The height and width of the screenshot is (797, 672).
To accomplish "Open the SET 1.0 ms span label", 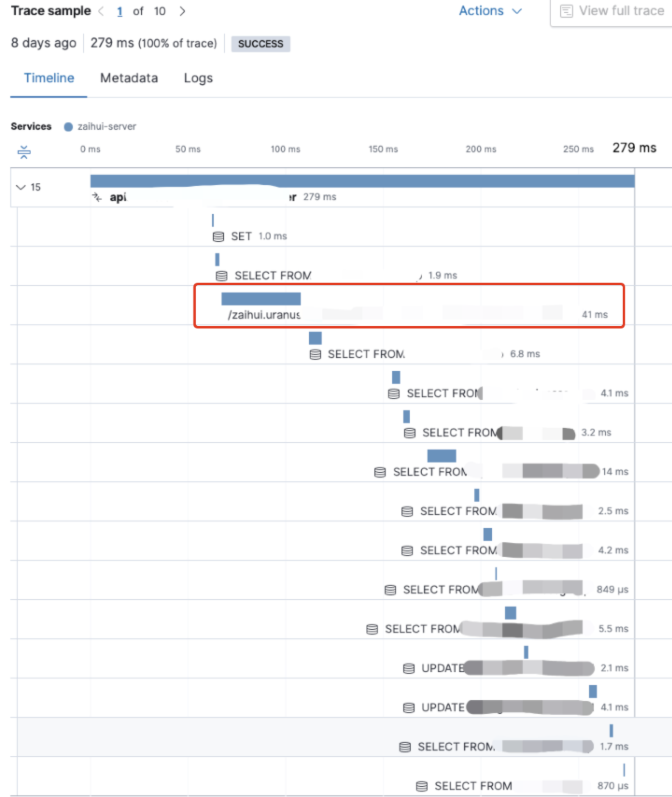I will coord(241,236).
